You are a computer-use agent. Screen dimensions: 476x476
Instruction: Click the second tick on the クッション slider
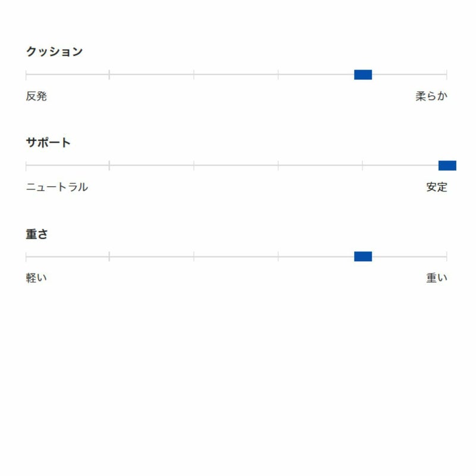point(109,74)
